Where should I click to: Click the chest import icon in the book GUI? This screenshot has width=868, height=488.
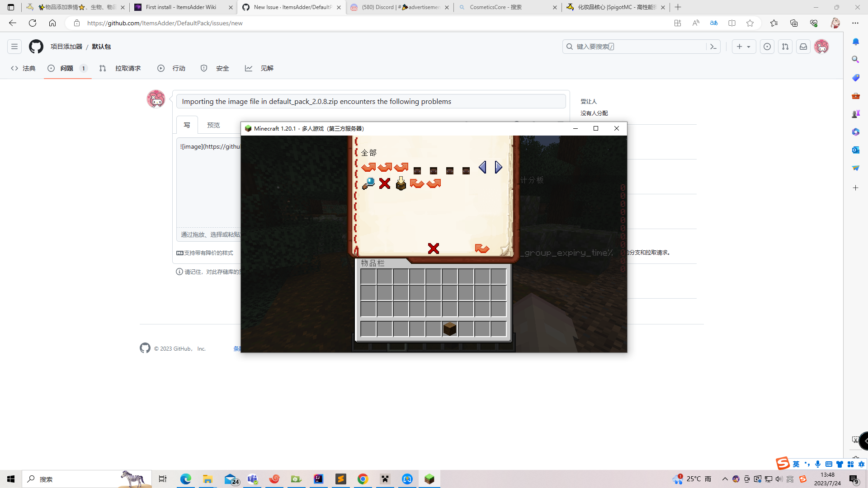401,183
